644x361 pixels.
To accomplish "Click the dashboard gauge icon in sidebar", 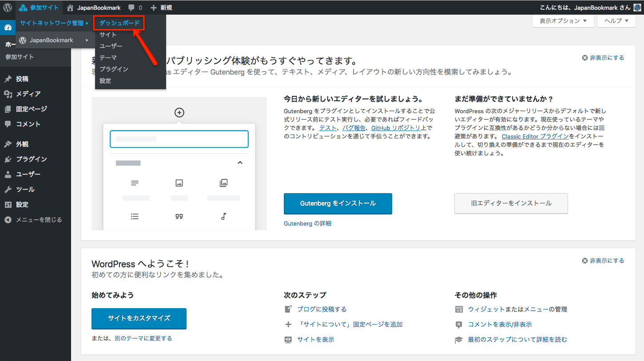I will pos(8,28).
